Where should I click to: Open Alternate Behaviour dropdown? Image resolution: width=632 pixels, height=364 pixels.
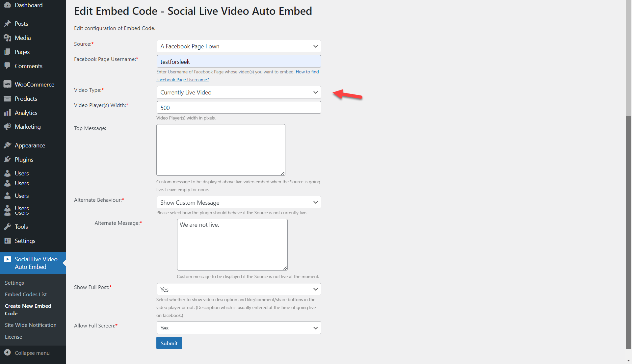(x=239, y=202)
